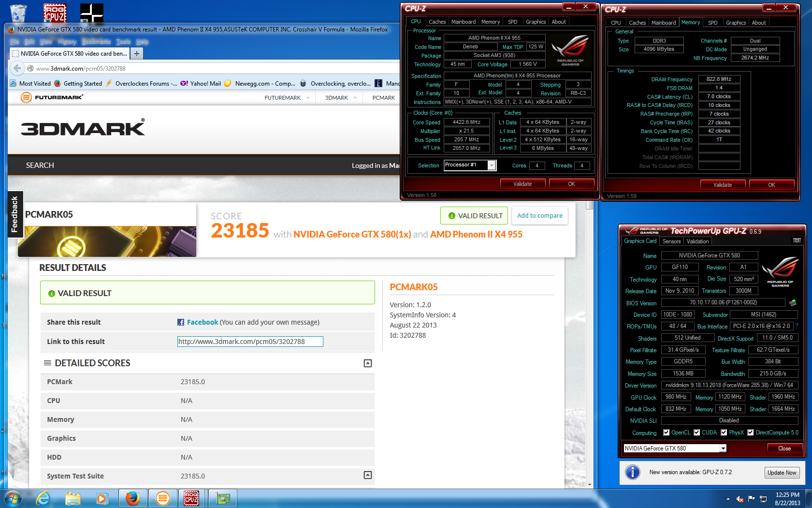
Task: Click Newegg.com bookmark
Action: (x=260, y=83)
